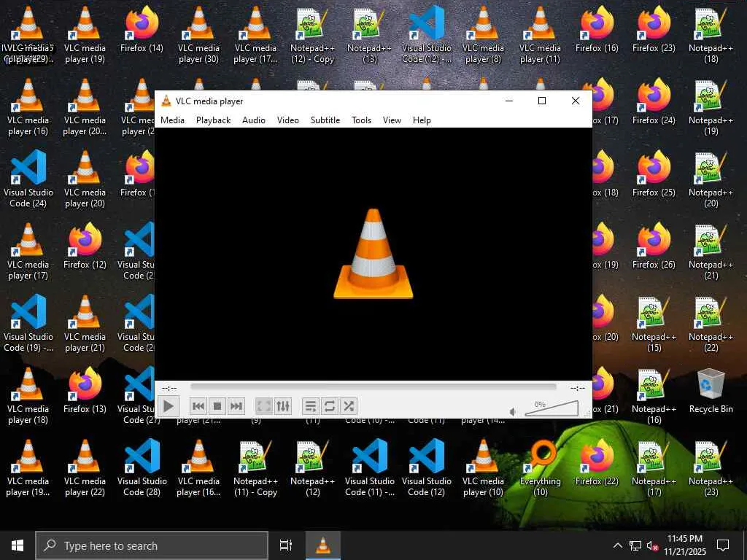Toggle VLC fullscreen video button

coord(263,406)
